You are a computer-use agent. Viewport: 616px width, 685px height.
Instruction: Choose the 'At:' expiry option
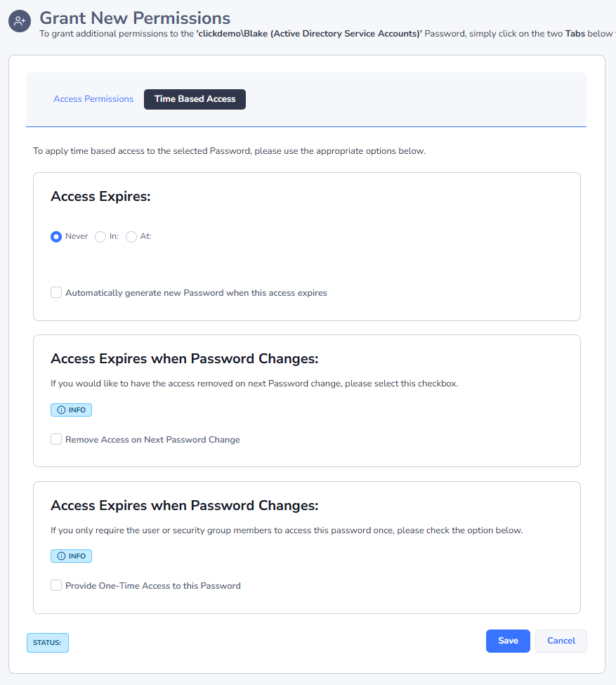pyautogui.click(x=131, y=237)
